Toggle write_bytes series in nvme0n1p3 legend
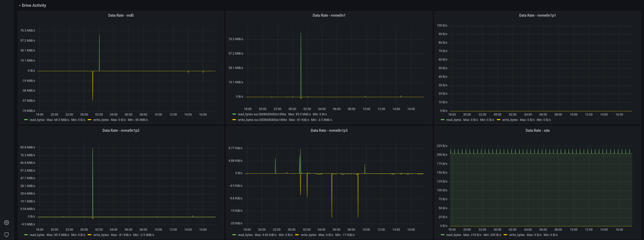This screenshot has width=644, height=240. click(309, 235)
